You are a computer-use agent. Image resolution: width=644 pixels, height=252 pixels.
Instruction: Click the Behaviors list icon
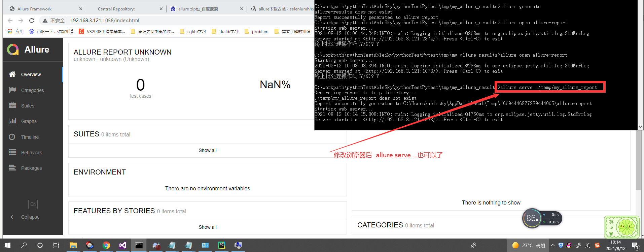tap(12, 152)
